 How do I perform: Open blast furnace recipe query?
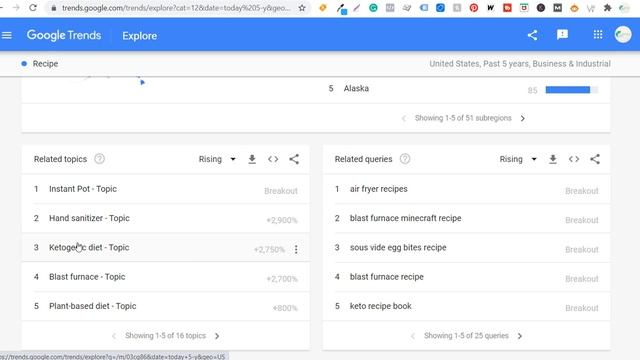pyautogui.click(x=387, y=277)
